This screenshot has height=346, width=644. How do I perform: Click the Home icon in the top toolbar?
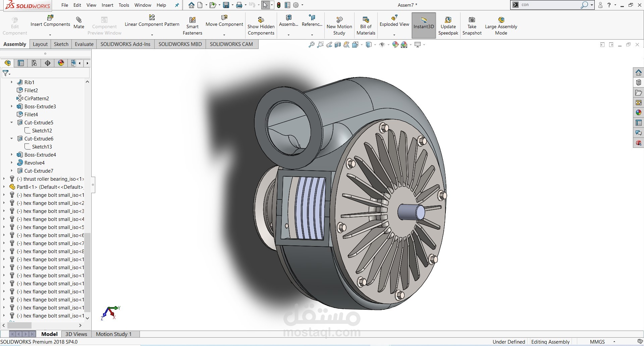point(191,5)
